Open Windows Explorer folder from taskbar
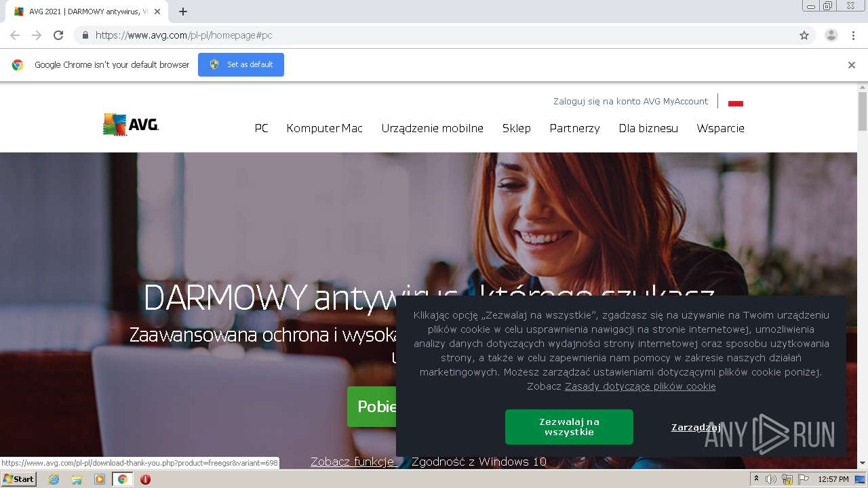 point(77,479)
